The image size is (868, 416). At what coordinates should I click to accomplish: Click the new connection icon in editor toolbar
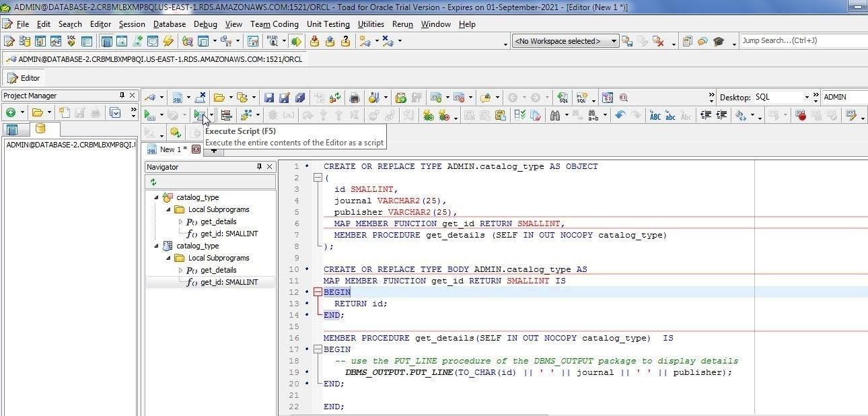pos(151,98)
